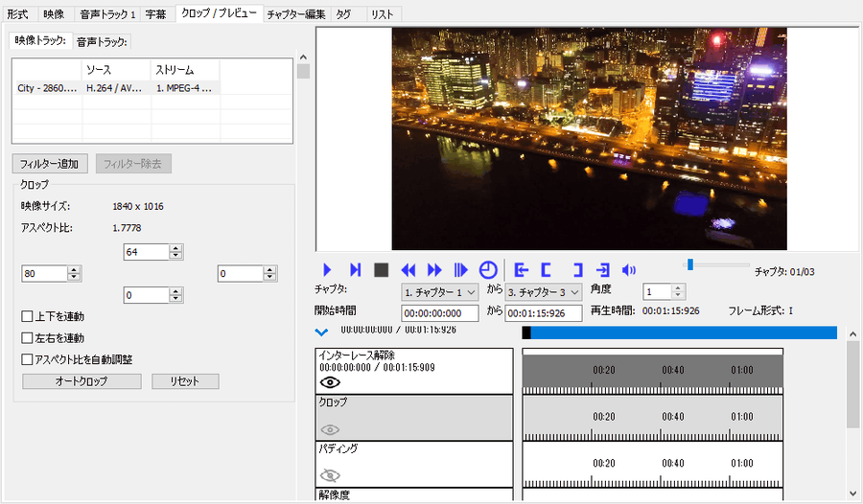Screen dimensions: 863x504
Task: Click the up arrow on timeline scrollbar
Action: pyautogui.click(x=852, y=334)
